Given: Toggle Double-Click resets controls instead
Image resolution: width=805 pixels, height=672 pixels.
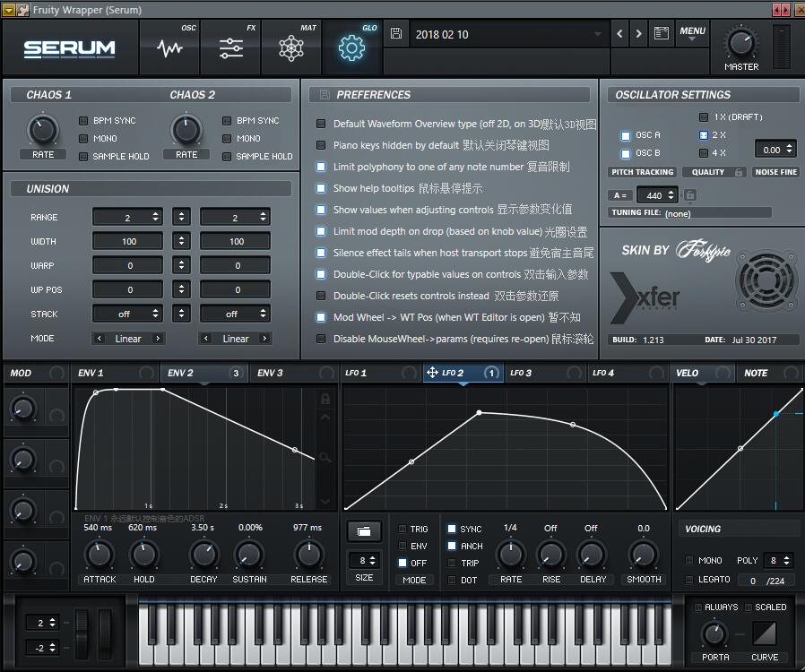Looking at the screenshot, I should (x=321, y=296).
